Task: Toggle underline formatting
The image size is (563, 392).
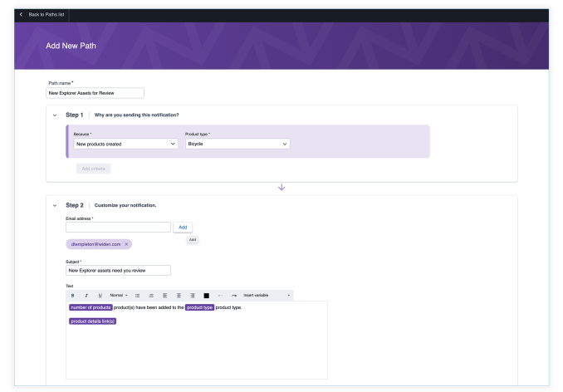Action: (100, 296)
